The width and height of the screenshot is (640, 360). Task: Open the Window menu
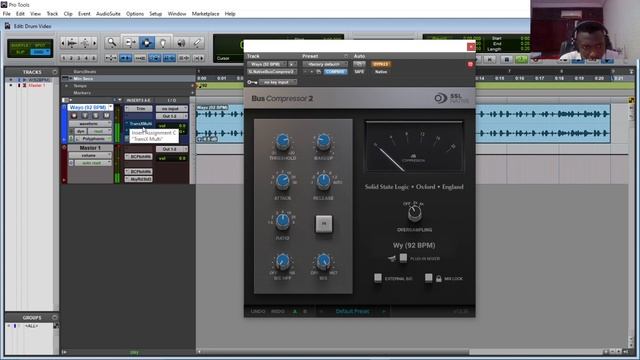coord(177,13)
